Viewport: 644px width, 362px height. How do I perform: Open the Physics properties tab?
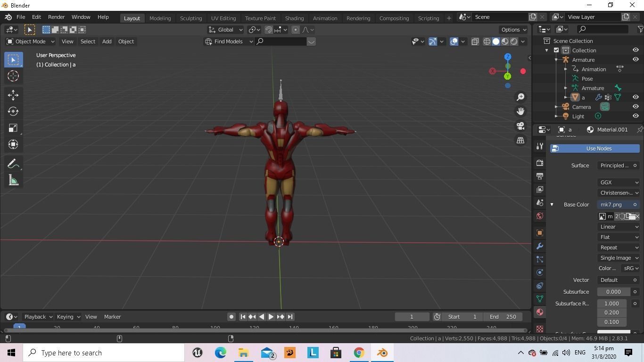pyautogui.click(x=540, y=272)
